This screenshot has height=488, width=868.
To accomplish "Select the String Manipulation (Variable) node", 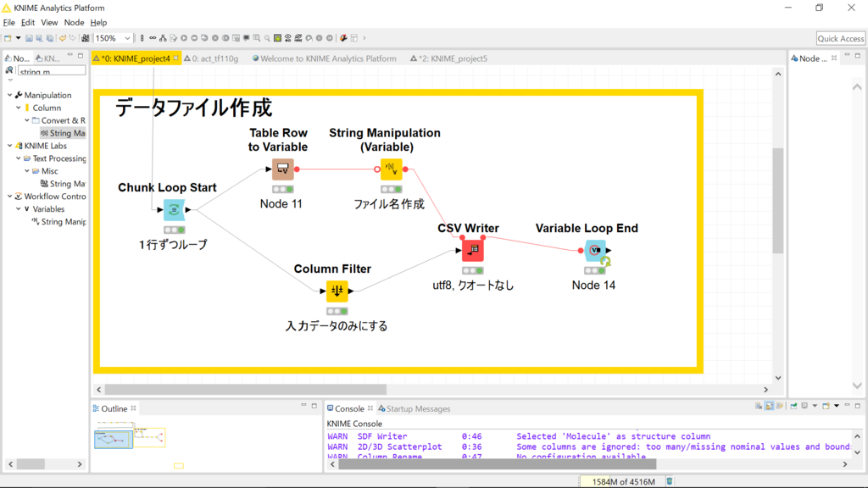I will click(391, 169).
